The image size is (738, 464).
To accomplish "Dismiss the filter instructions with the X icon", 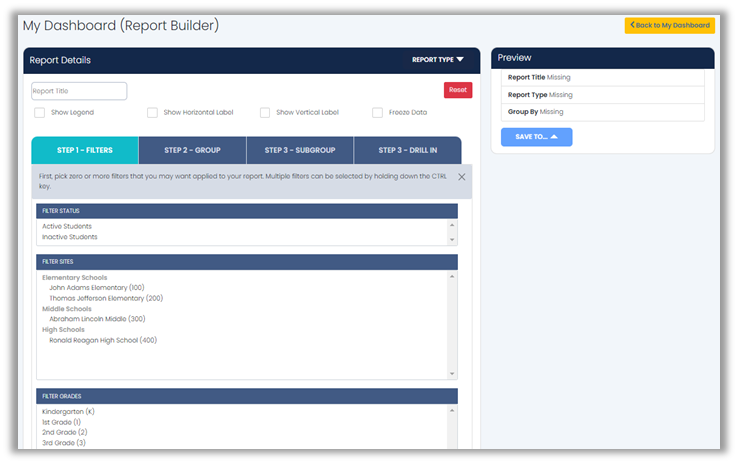I will pyautogui.click(x=461, y=177).
